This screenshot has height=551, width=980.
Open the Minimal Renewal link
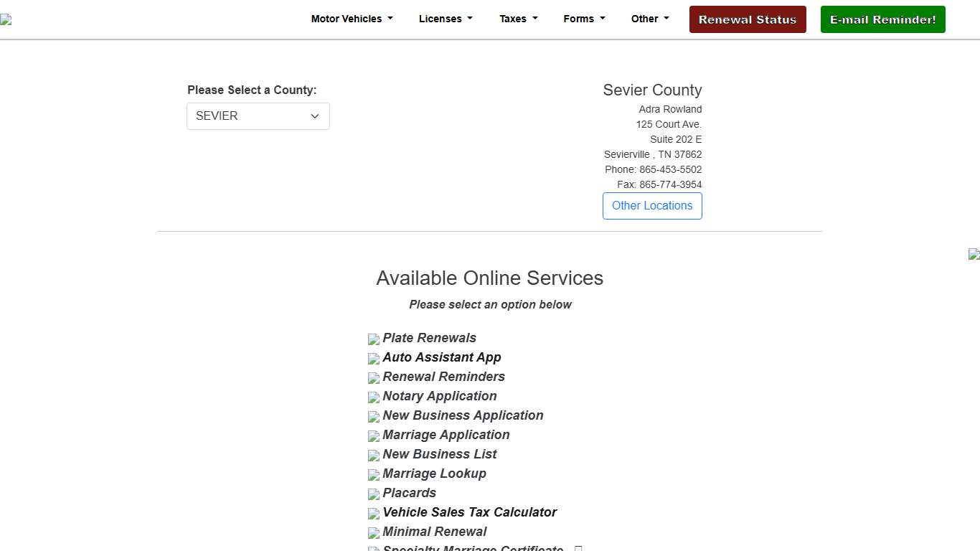(434, 532)
